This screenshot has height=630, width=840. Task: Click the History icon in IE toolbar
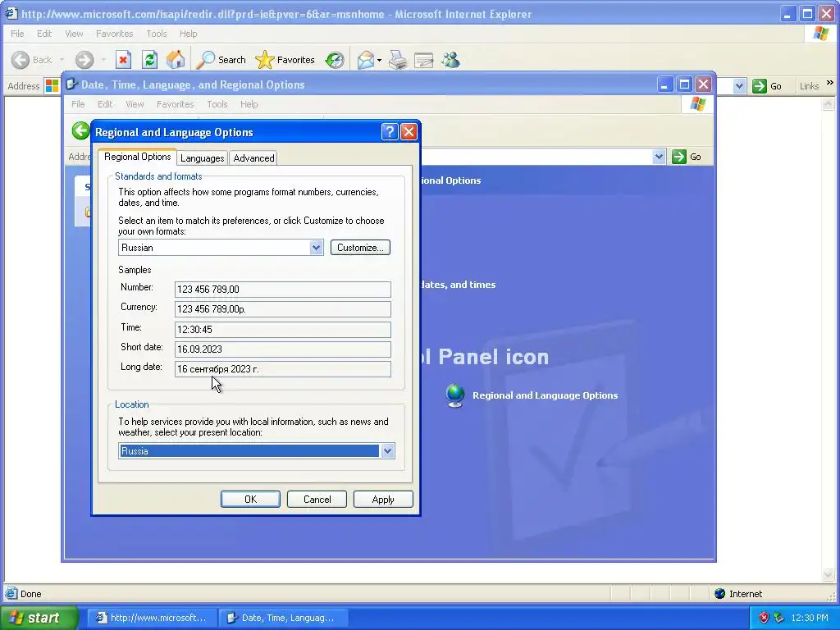[335, 59]
